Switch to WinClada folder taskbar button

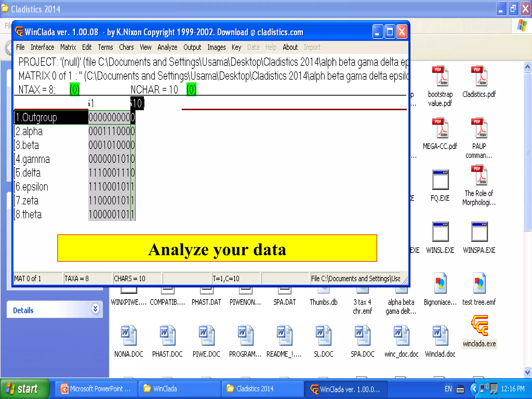[x=179, y=389]
